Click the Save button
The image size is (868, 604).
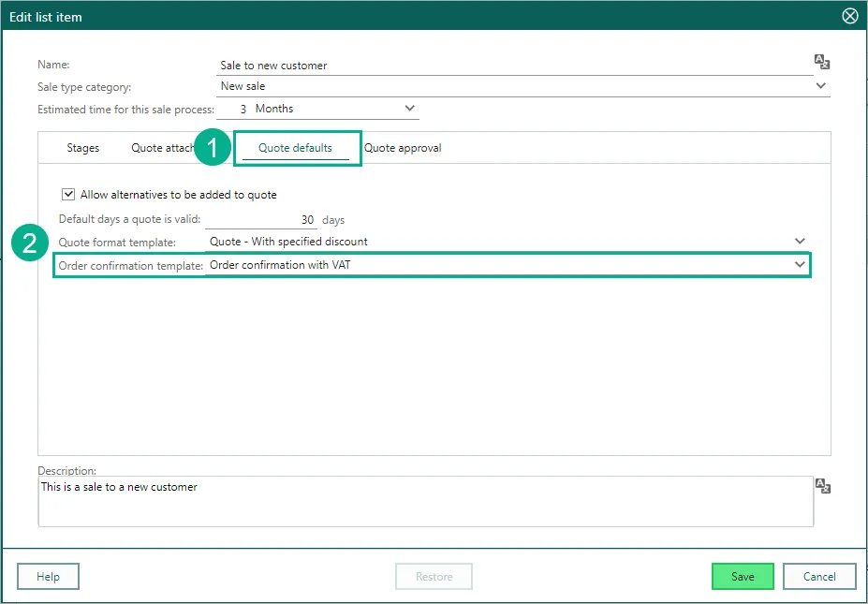pyautogui.click(x=742, y=577)
